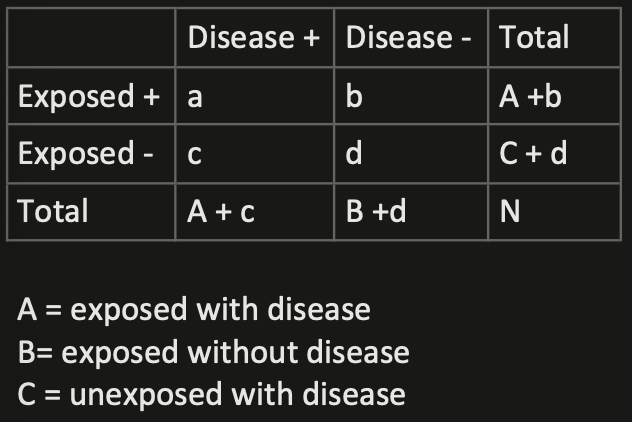The width and height of the screenshot is (632, 422).
Task: Click the 'C = unexposed with disease' line
Action: [x=211, y=393]
